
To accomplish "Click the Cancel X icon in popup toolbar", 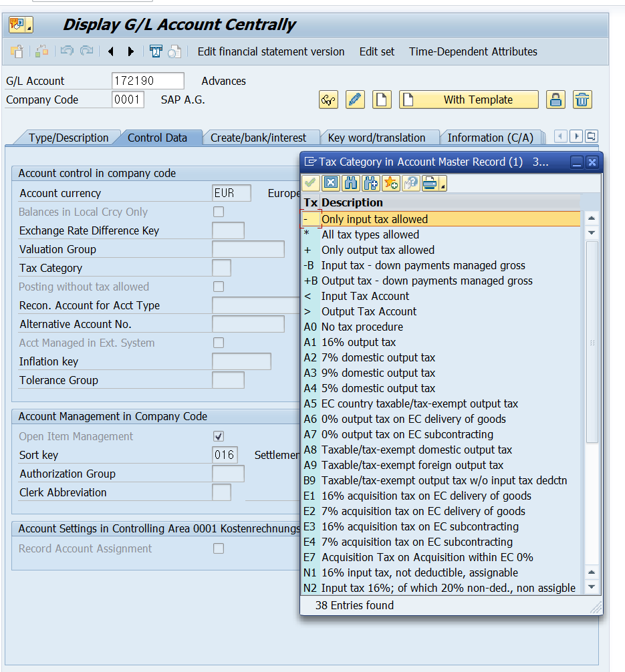I will 331,184.
